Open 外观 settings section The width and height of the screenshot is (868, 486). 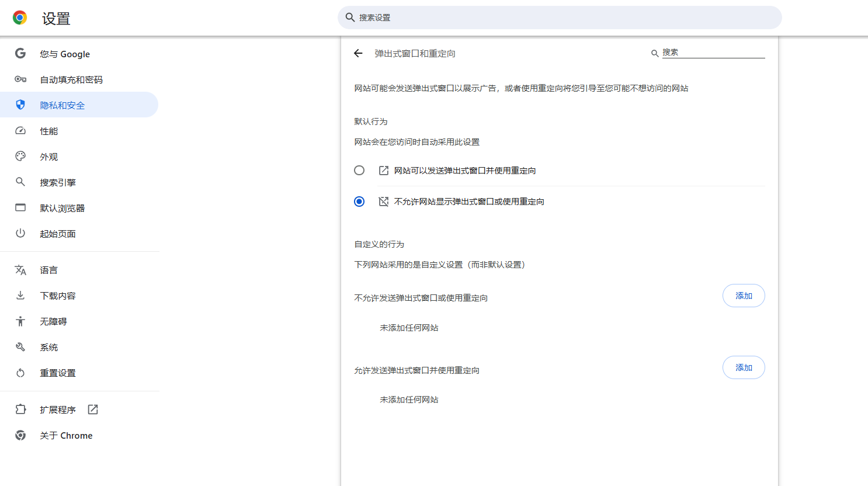pyautogui.click(x=79, y=157)
